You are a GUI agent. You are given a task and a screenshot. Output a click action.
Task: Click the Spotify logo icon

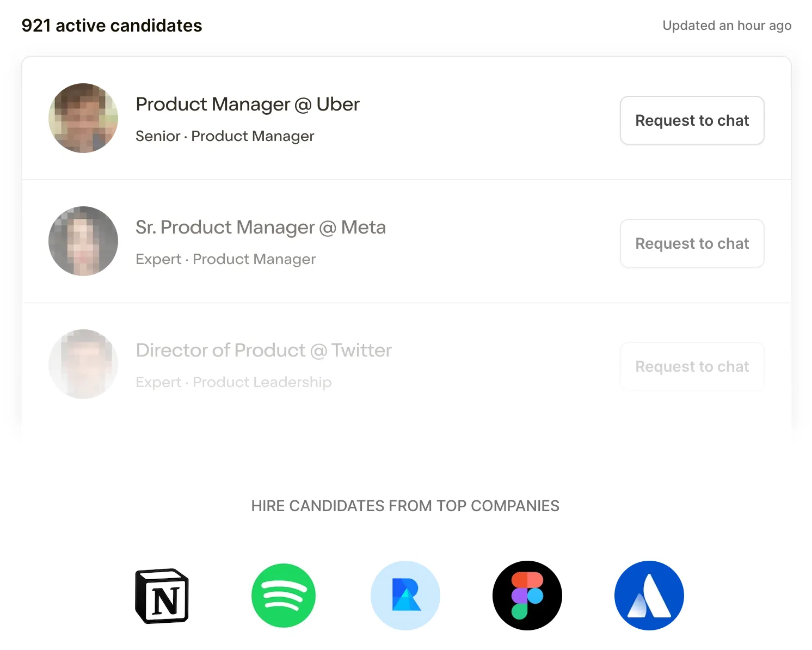coord(284,596)
